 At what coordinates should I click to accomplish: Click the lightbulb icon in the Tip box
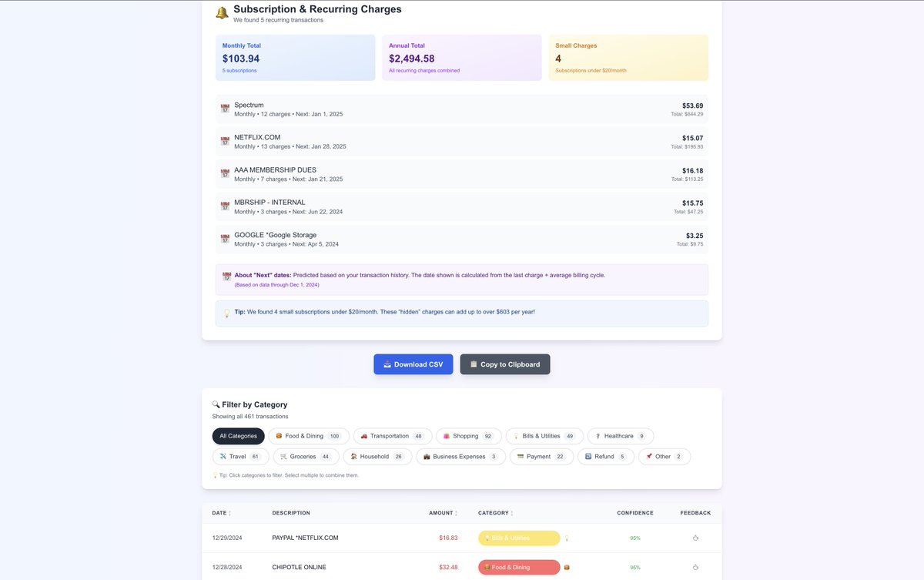[227, 313]
